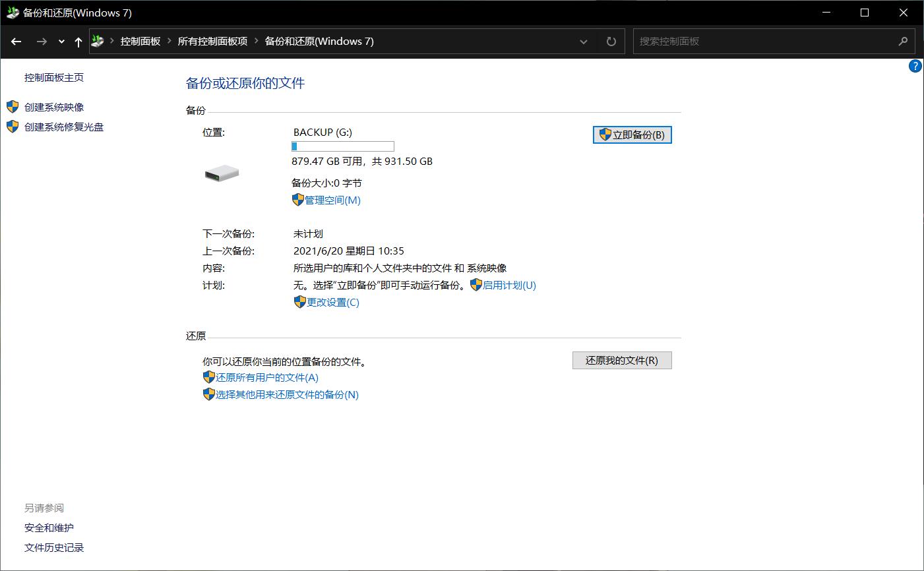Click the backup icon in the address bar
This screenshot has width=924, height=571.
point(98,41)
